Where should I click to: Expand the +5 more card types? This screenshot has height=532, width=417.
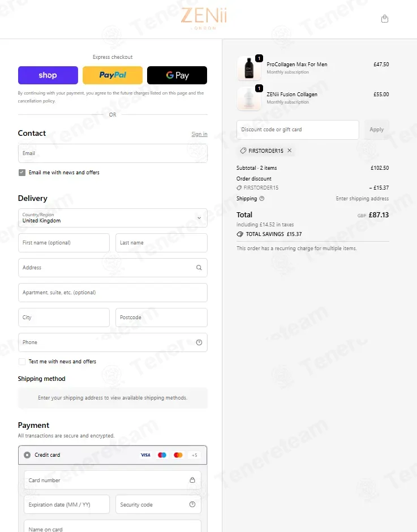coord(195,455)
